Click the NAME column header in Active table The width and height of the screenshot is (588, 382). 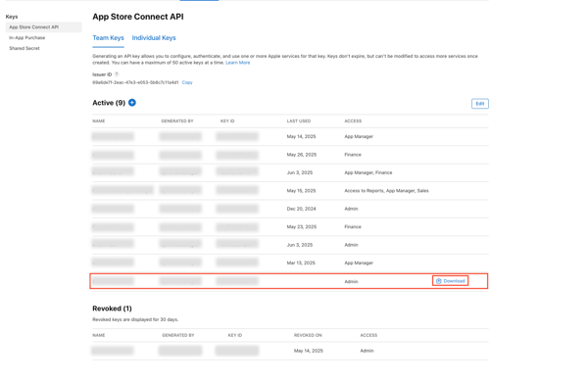coord(99,121)
